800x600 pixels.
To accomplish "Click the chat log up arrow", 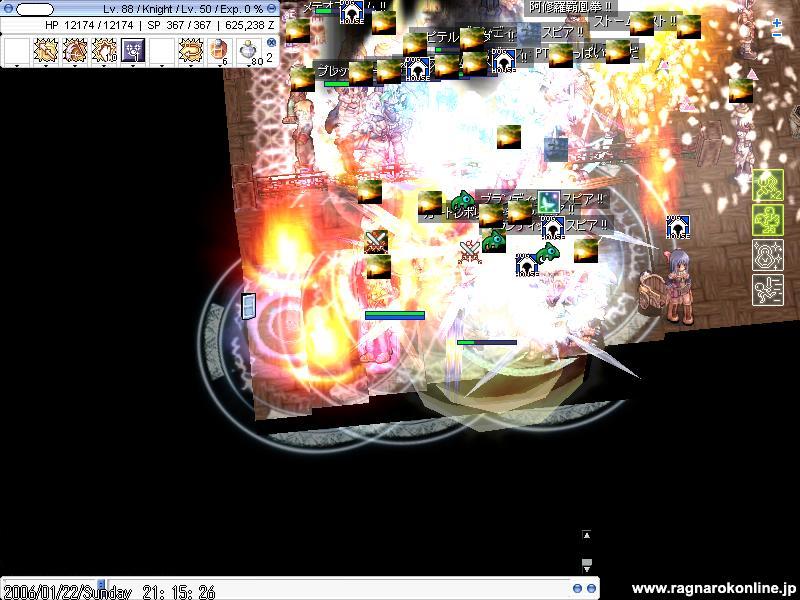I will click(587, 535).
